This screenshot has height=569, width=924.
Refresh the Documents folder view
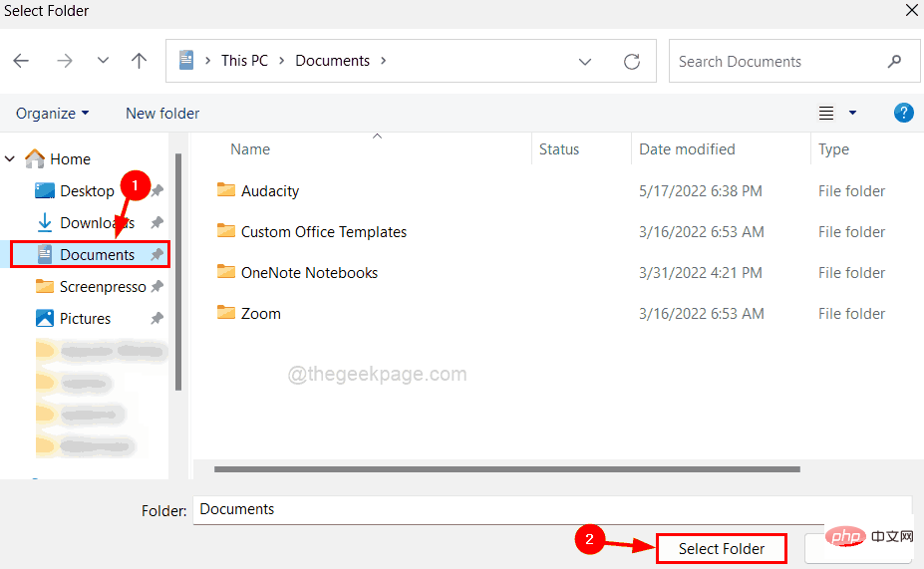(632, 61)
